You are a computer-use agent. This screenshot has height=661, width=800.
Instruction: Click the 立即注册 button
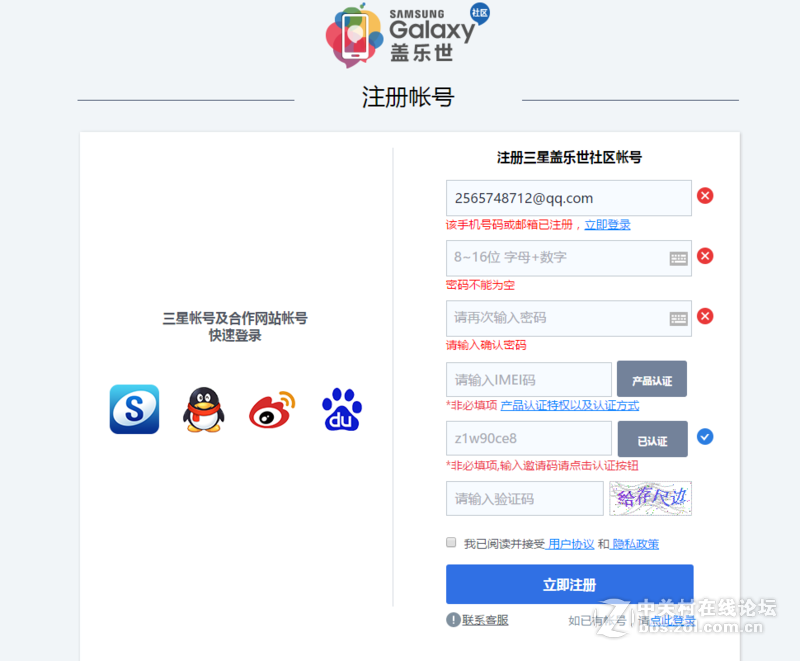[569, 584]
